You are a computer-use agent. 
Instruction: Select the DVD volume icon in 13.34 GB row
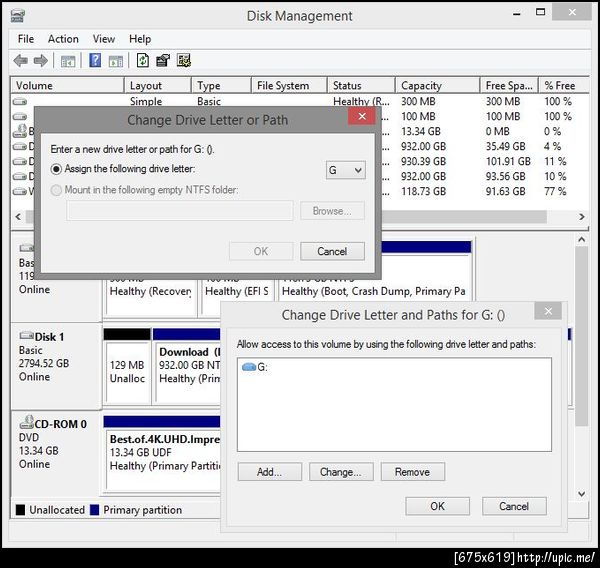point(20,131)
